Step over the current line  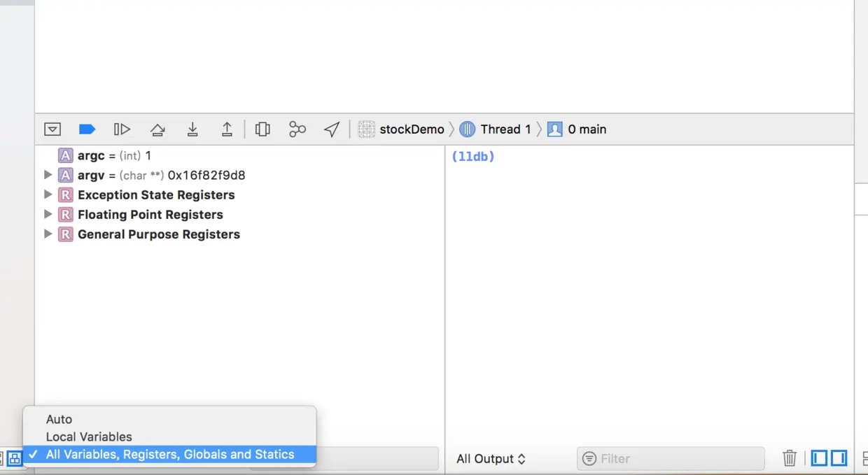(157, 129)
